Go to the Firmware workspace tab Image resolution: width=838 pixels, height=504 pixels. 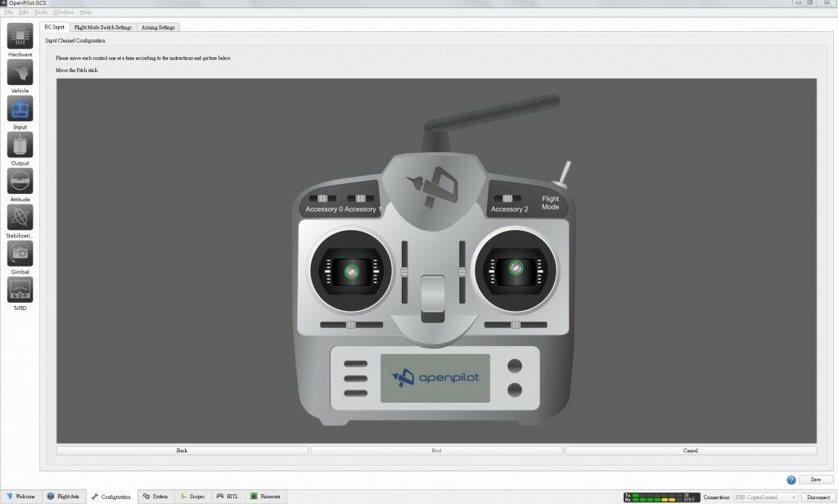(266, 497)
